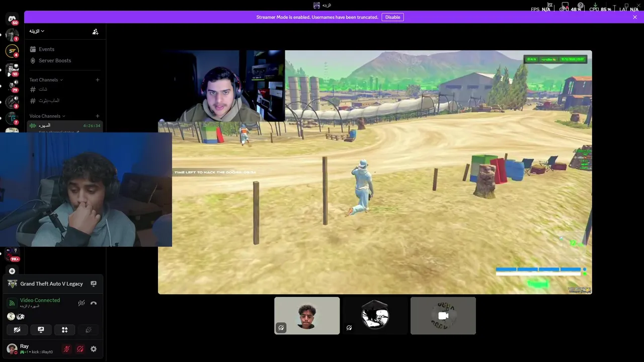Disable Streamer Mode from the purple banner
This screenshot has height=362, width=644.
[x=392, y=17]
